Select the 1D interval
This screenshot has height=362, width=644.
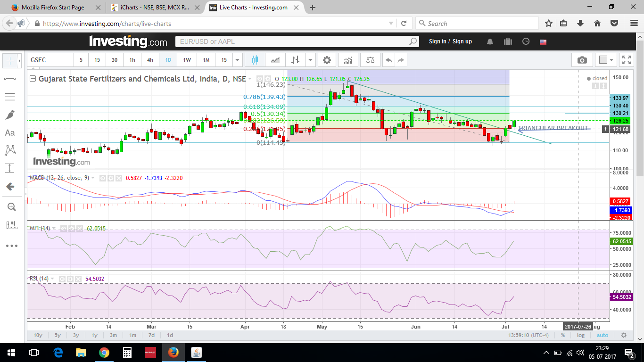[x=168, y=60]
